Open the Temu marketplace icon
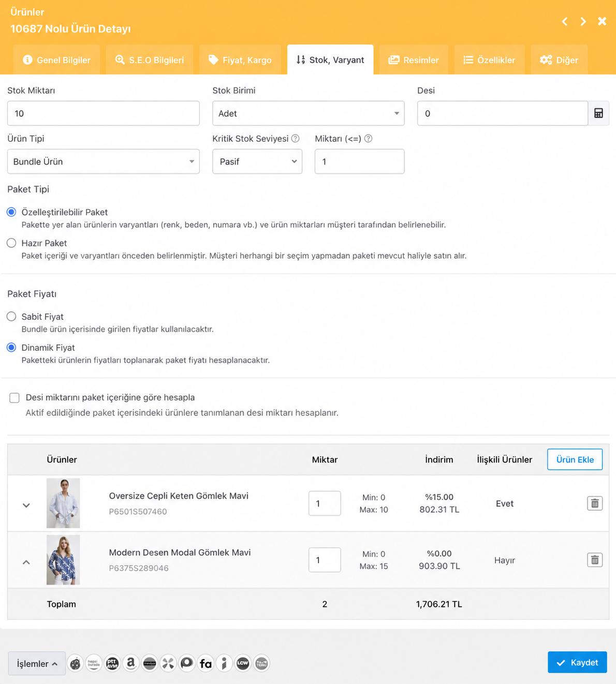The width and height of the screenshot is (616, 684). click(261, 663)
